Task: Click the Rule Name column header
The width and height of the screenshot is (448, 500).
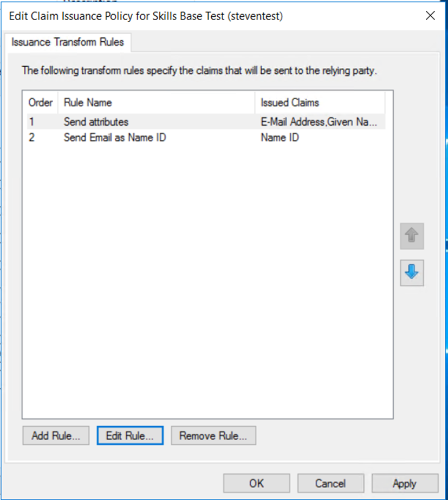Action: coord(88,102)
